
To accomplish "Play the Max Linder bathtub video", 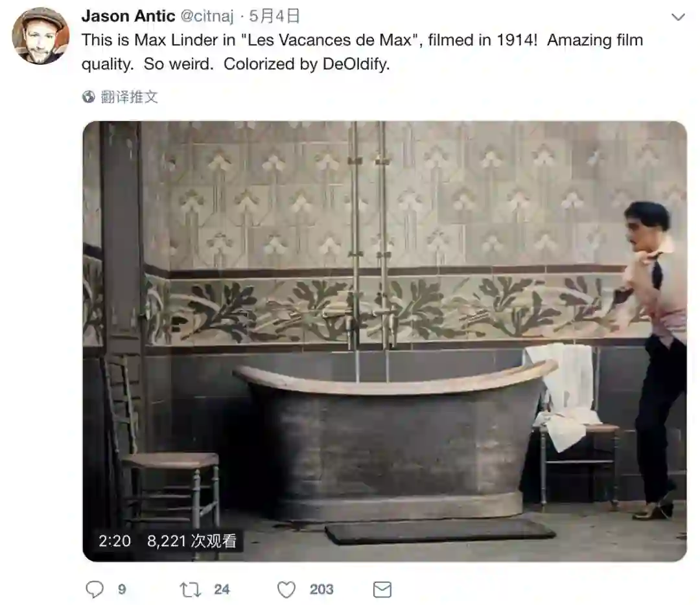I will 384,341.
